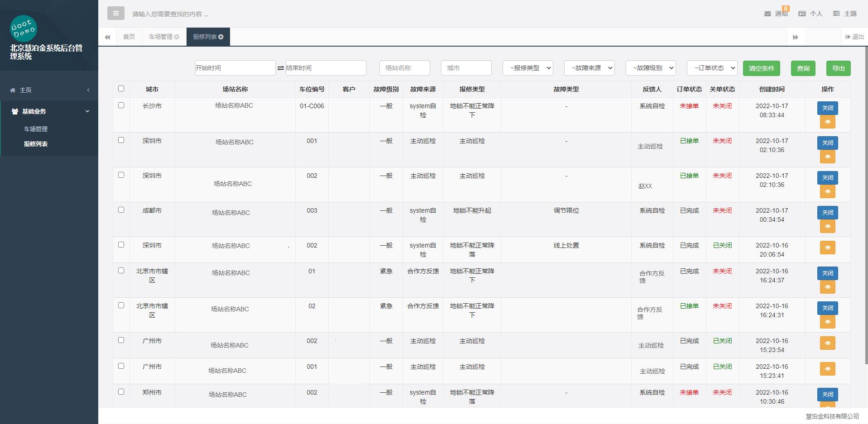Close the 报修列表 tab with its X icon

[221, 37]
